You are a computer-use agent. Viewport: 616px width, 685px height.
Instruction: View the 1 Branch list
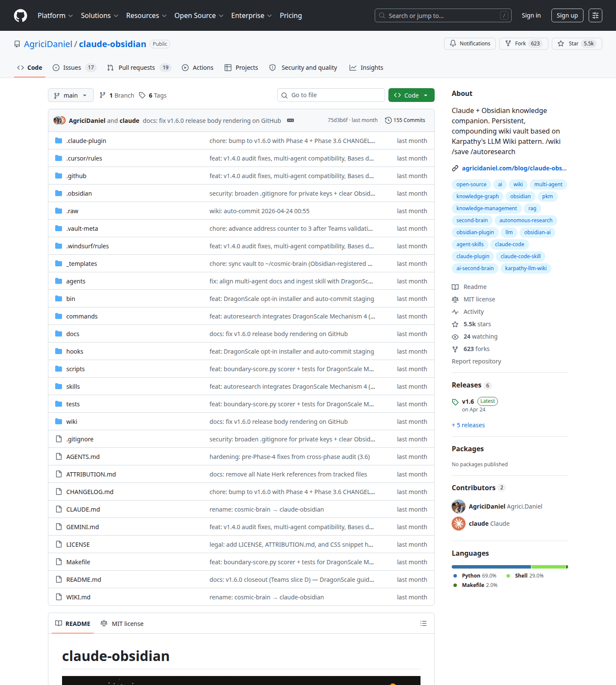(x=117, y=95)
